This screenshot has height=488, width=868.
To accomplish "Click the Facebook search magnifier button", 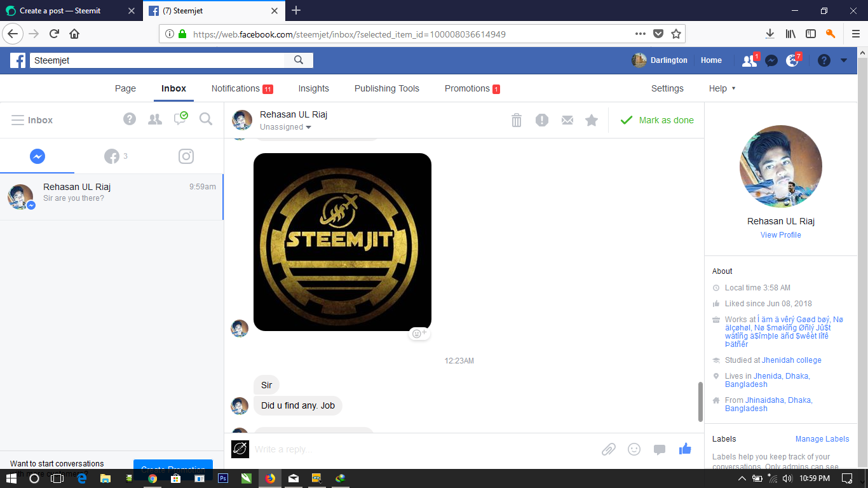I will click(299, 60).
